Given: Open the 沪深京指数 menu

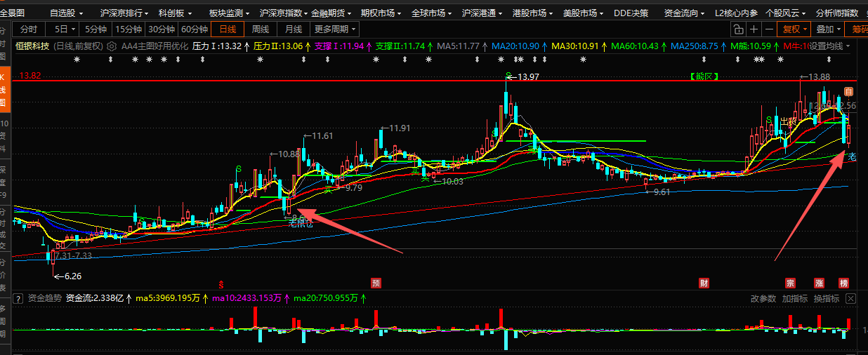Looking at the screenshot, I should [x=284, y=13].
